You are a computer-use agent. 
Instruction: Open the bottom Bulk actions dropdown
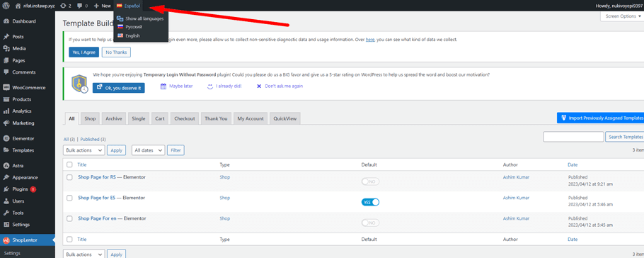tap(84, 254)
